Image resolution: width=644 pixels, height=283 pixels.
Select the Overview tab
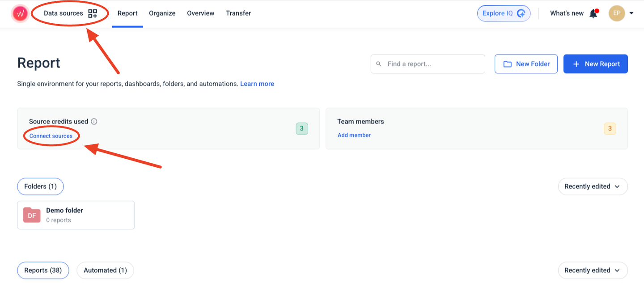(x=200, y=13)
